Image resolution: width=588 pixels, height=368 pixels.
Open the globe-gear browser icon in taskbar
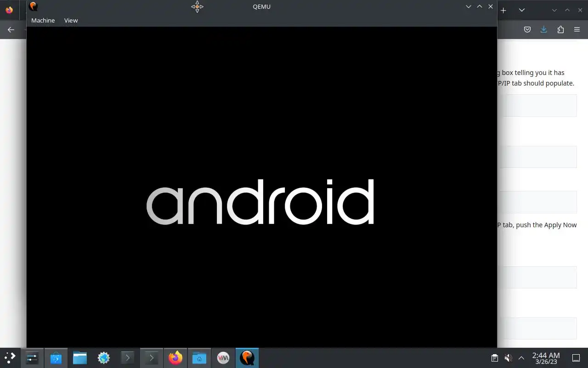pyautogui.click(x=104, y=357)
